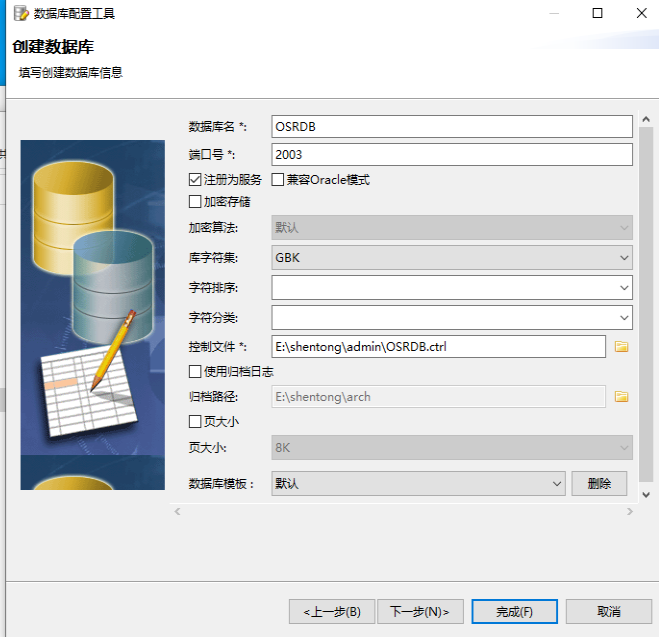The height and width of the screenshot is (637, 659).
Task: Open the 加密算法 dropdown
Action: click(452, 228)
